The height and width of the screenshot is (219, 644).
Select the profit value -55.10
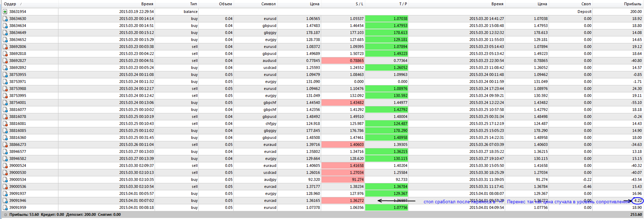point(637,103)
